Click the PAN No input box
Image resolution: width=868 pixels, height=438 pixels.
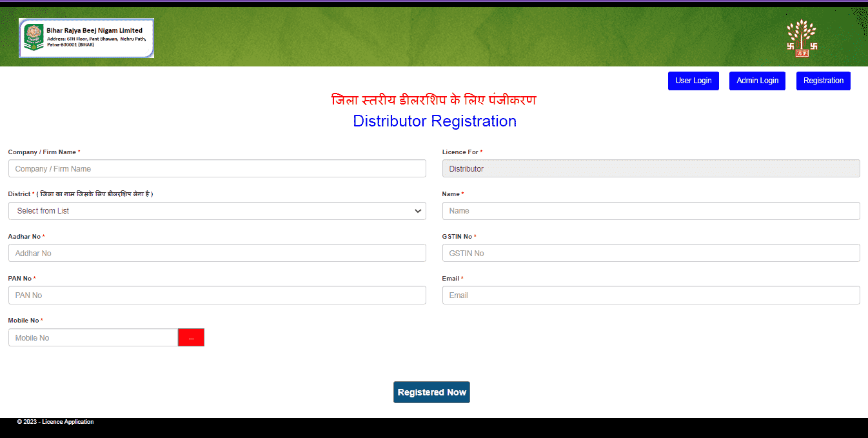point(217,295)
